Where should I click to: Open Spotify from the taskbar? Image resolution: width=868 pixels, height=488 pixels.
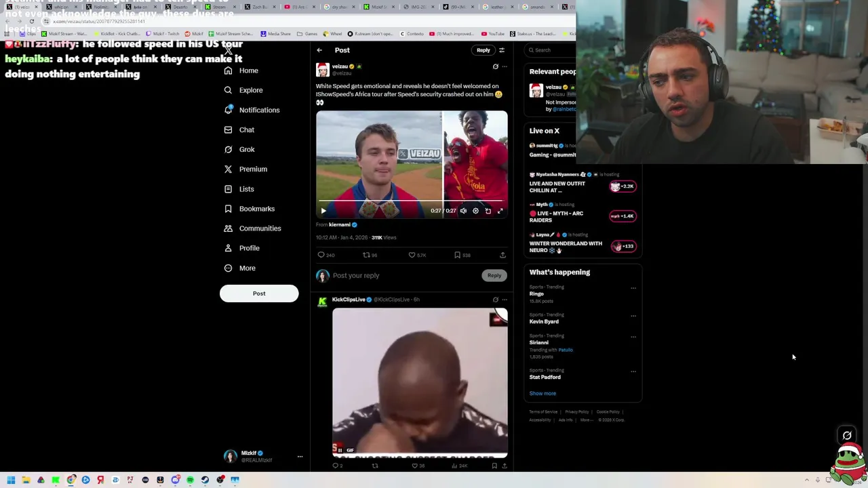pos(190,480)
